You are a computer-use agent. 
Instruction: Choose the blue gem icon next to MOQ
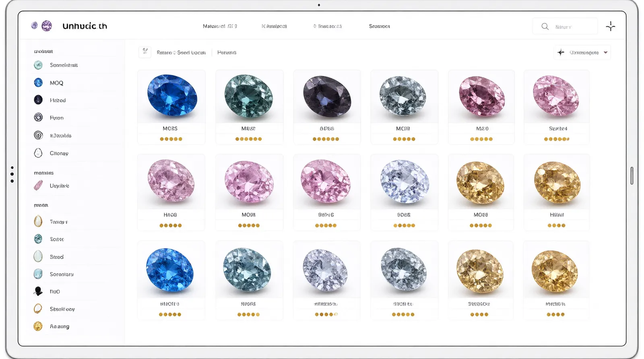(38, 83)
